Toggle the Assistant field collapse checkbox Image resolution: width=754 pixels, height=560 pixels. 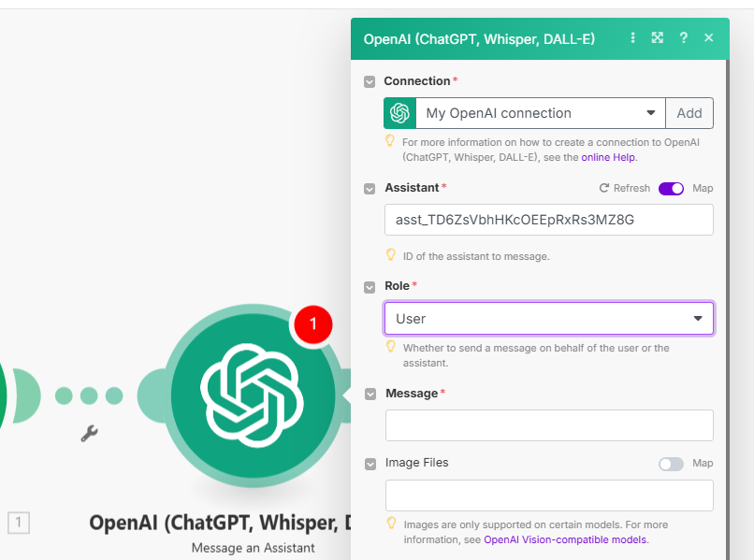tap(370, 189)
